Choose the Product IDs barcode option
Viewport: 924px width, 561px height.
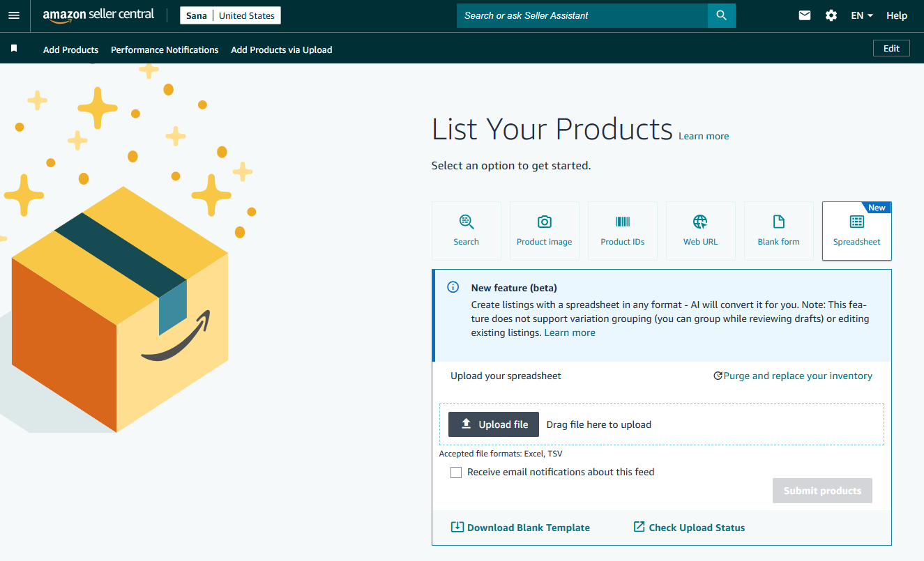click(622, 231)
